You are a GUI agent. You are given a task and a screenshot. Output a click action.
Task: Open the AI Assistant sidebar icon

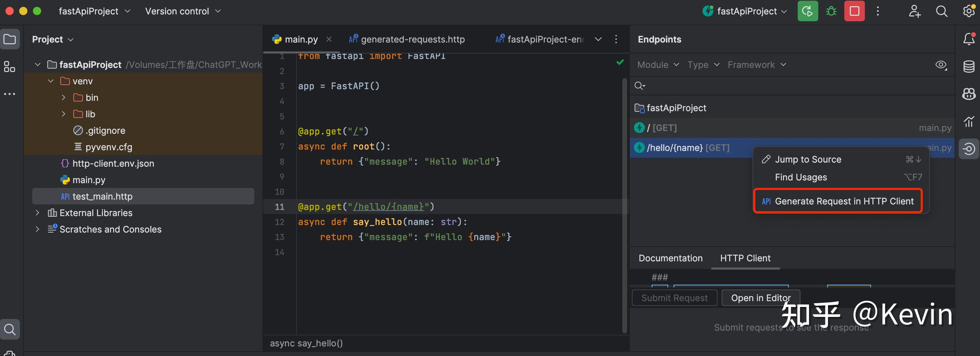pyautogui.click(x=969, y=94)
